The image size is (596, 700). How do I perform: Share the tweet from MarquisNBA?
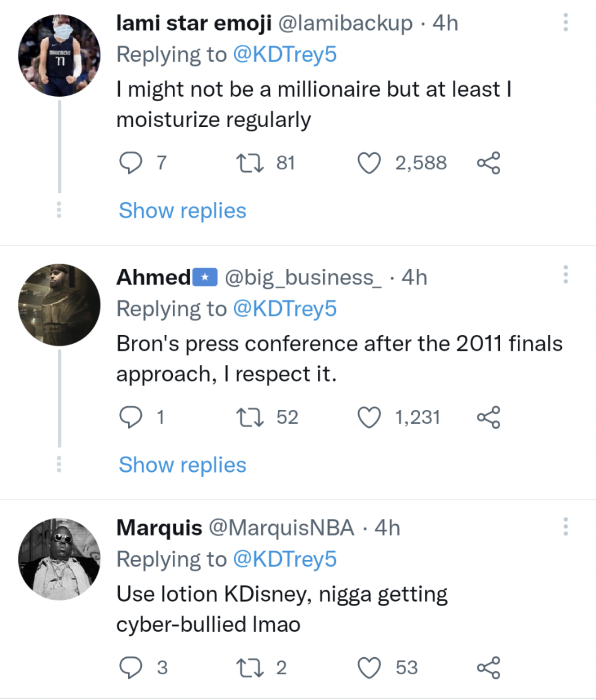click(x=489, y=668)
